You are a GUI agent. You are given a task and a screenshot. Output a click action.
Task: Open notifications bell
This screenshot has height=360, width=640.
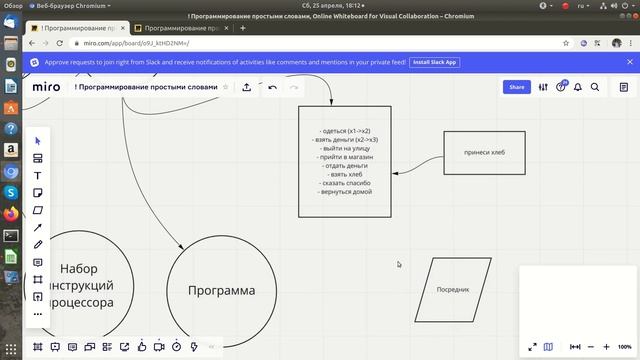pos(578,87)
